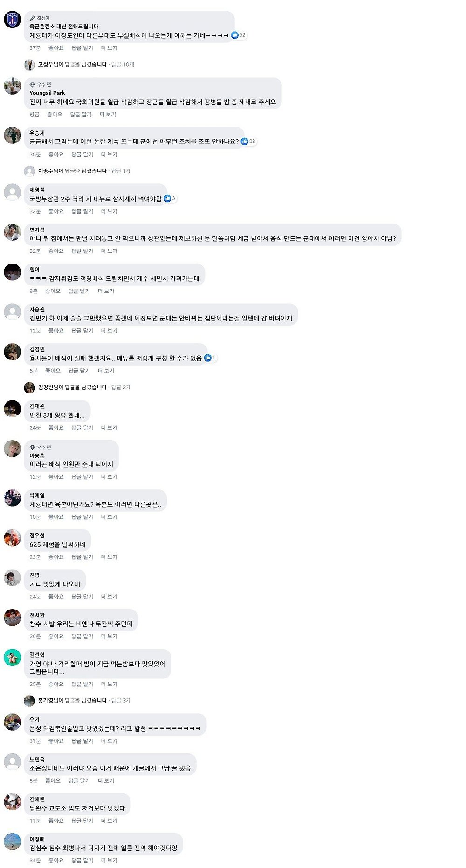Screen dimensions: 466x868
Task: Like 우승제's comment with 좋아요
Action: pyautogui.click(x=56, y=154)
